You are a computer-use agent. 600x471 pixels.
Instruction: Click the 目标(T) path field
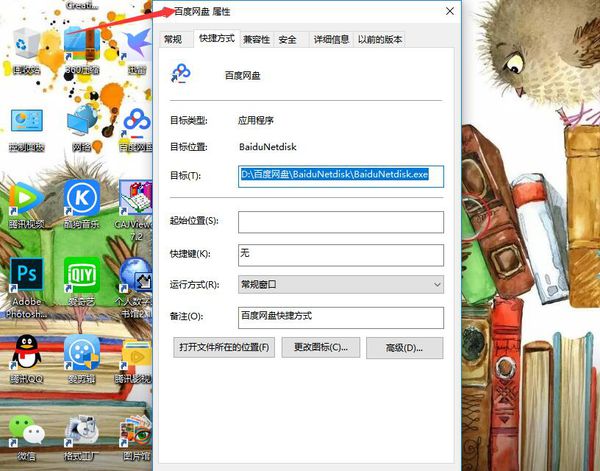(x=341, y=176)
